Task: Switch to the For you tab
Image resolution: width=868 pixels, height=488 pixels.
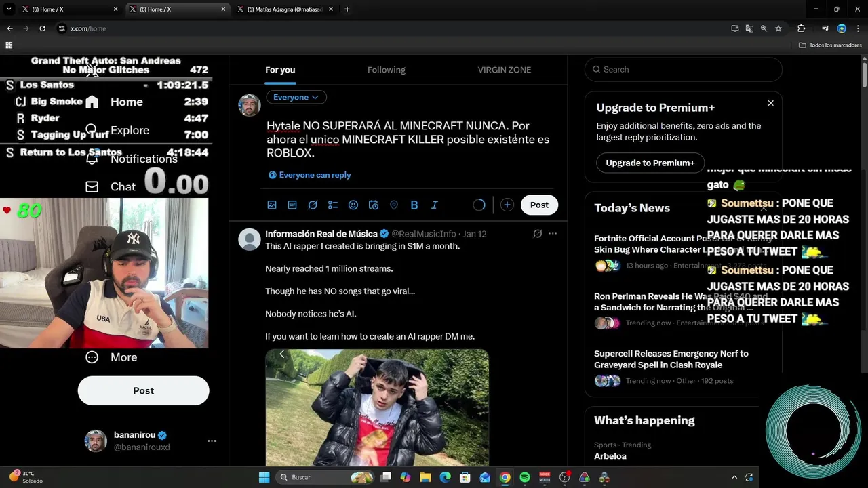Action: point(280,70)
